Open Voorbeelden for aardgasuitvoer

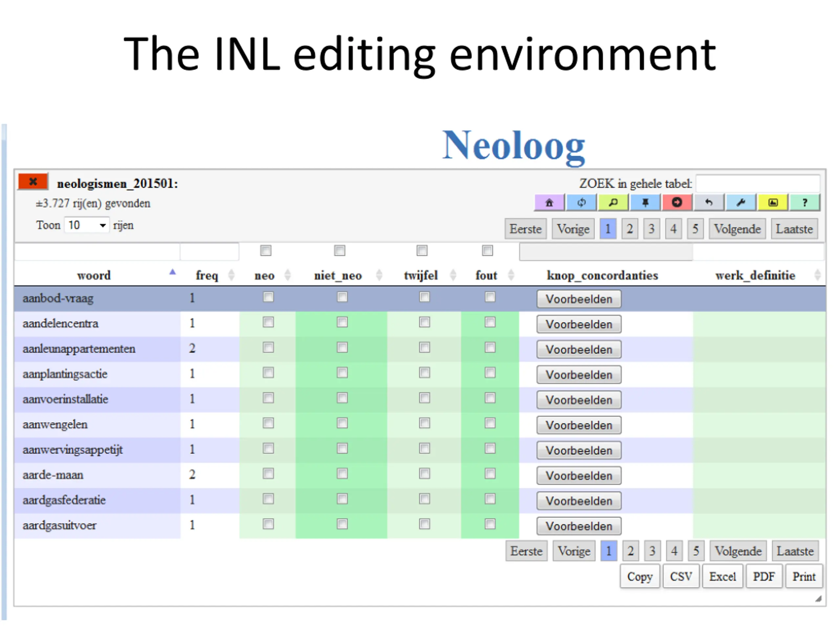point(579,526)
